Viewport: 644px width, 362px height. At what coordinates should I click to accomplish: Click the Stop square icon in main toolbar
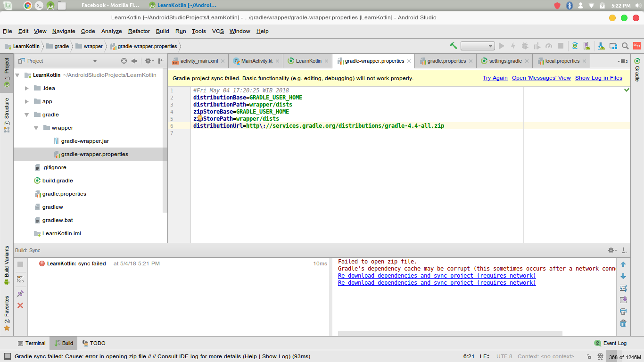(x=561, y=46)
